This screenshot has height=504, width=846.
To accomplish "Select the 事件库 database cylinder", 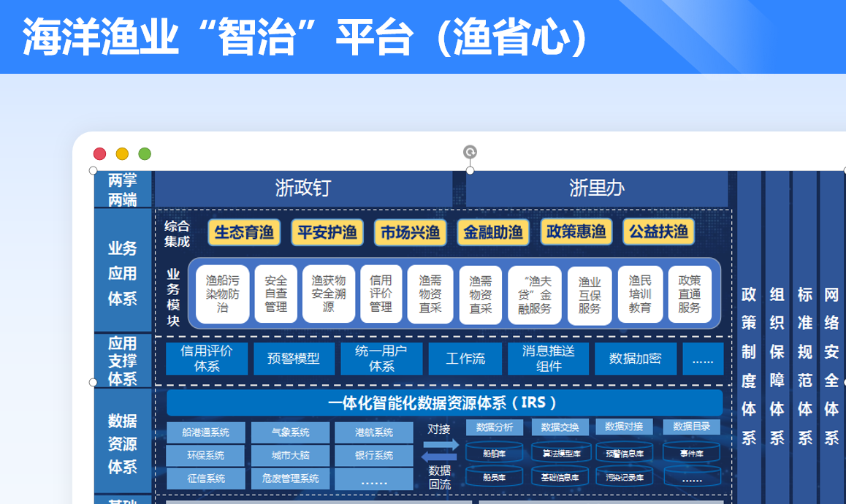I will [692, 453].
